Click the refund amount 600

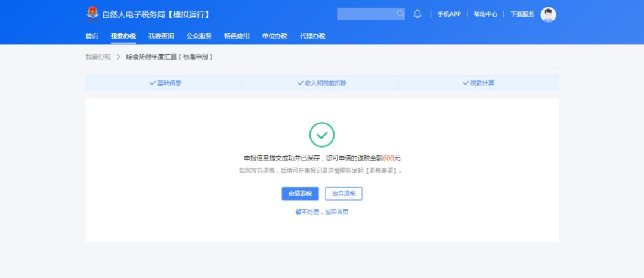click(x=388, y=158)
